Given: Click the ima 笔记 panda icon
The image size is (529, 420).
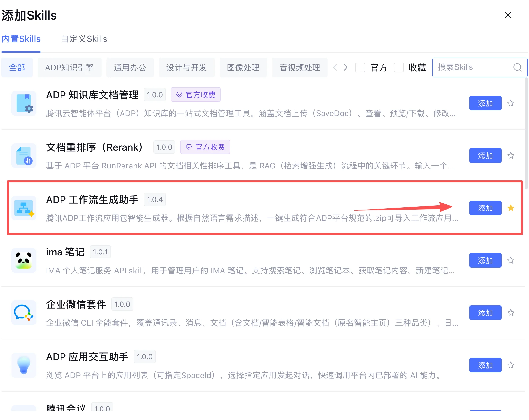Looking at the screenshot, I should [x=24, y=260].
